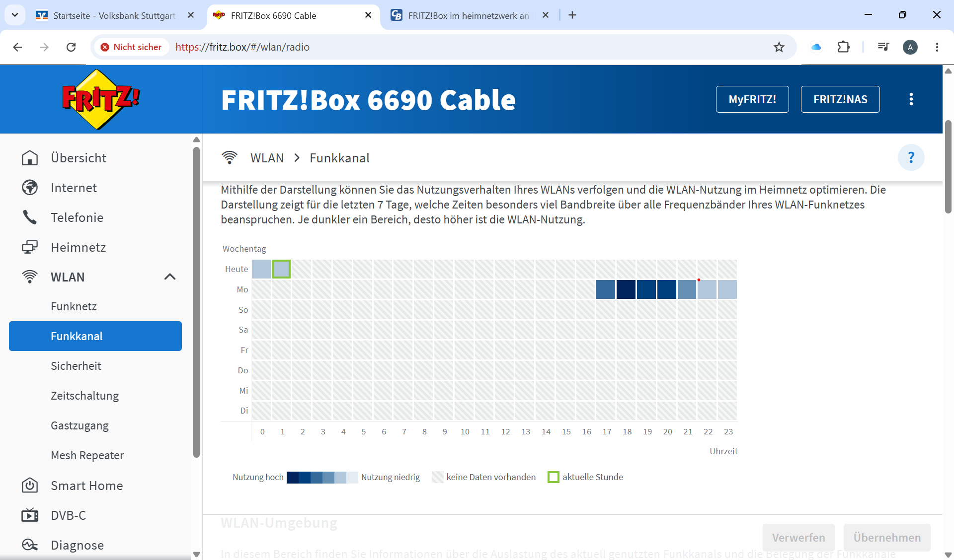Click the Funkkanal breadcrumb text
Viewport: 954px width, 560px height.
(x=339, y=158)
